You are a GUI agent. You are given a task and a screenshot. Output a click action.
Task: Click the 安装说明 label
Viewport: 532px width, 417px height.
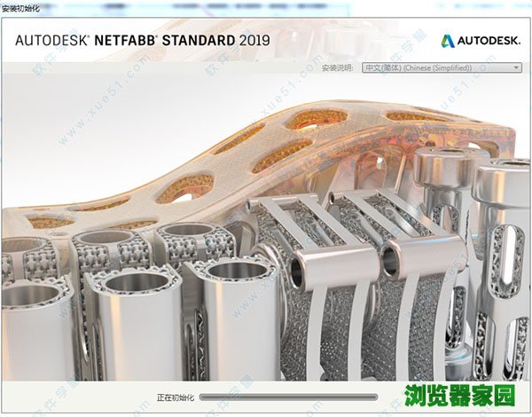338,67
